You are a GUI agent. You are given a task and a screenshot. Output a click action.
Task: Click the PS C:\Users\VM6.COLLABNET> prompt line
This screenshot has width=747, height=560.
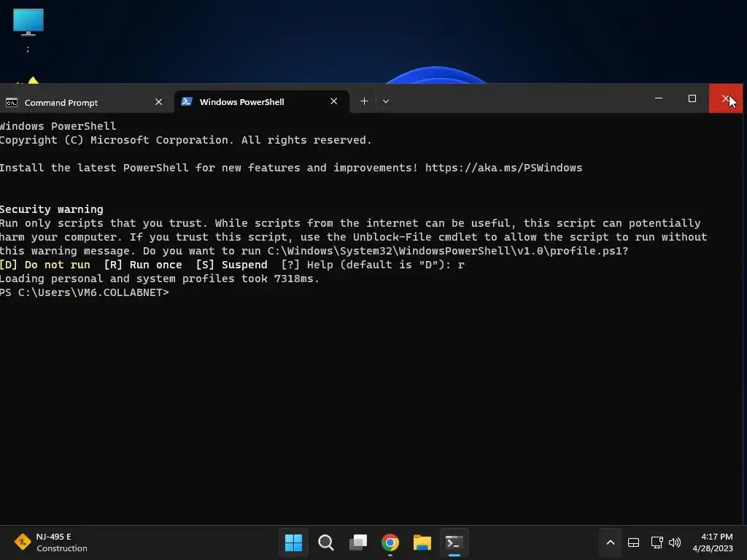click(85, 292)
